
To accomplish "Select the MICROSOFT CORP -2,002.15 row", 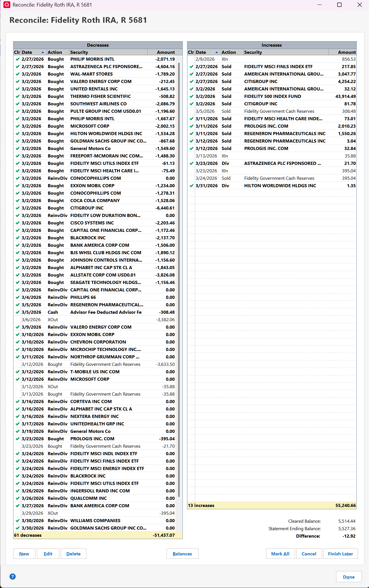I will pyautogui.click(x=95, y=126).
